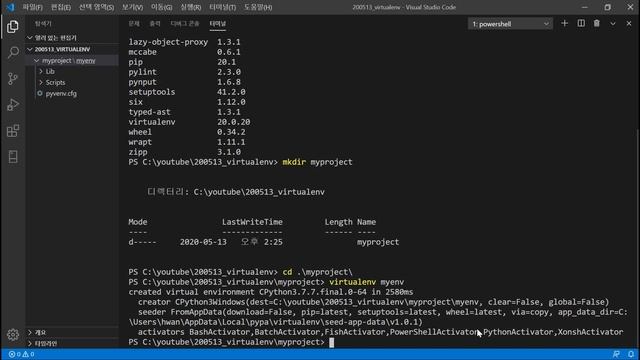This screenshot has height=360, width=640.
Task: Click the window title text
Action: click(404, 7)
